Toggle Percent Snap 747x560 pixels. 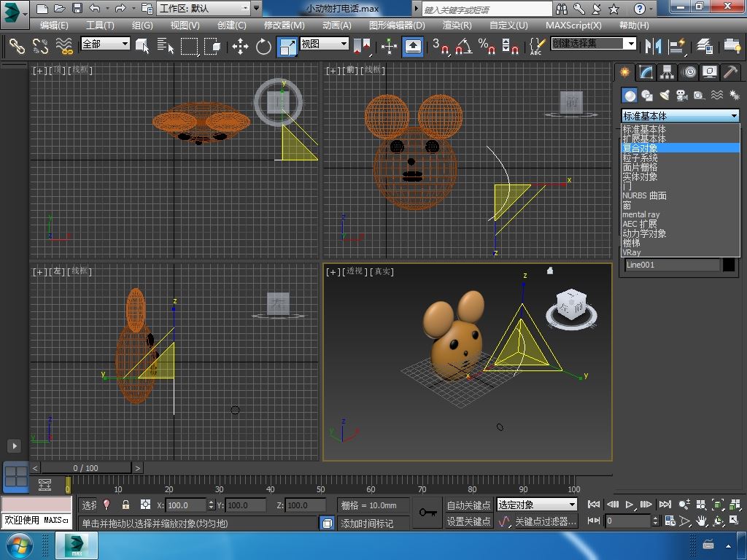coord(487,46)
